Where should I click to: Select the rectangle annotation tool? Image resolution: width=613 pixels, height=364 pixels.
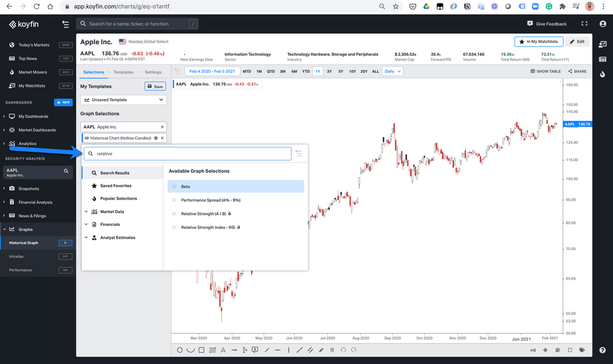click(x=202, y=350)
